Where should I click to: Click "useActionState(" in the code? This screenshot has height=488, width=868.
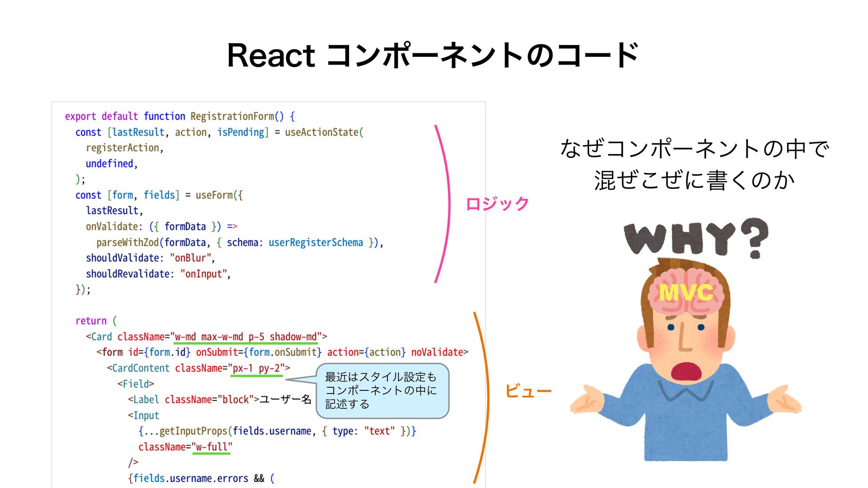click(x=324, y=132)
